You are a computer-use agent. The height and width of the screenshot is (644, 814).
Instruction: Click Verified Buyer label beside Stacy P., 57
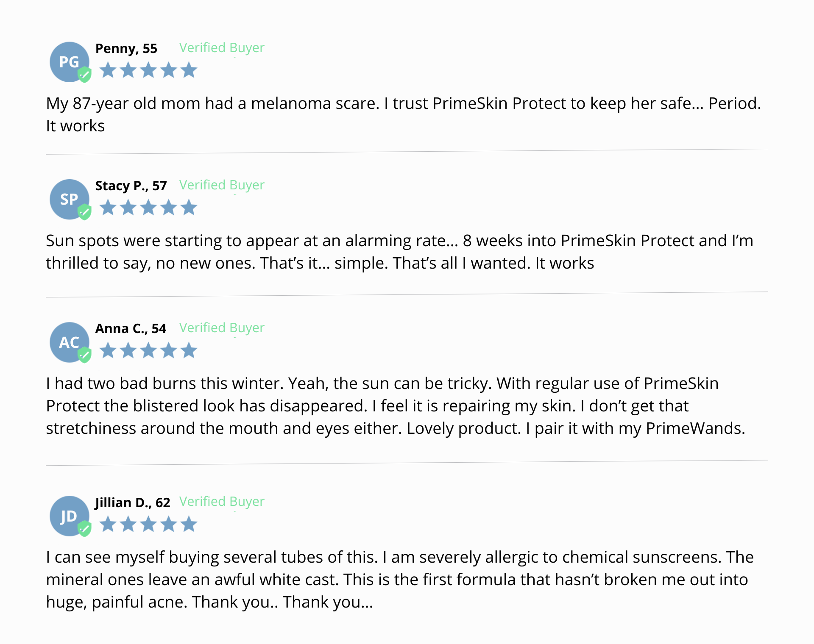pyautogui.click(x=222, y=185)
